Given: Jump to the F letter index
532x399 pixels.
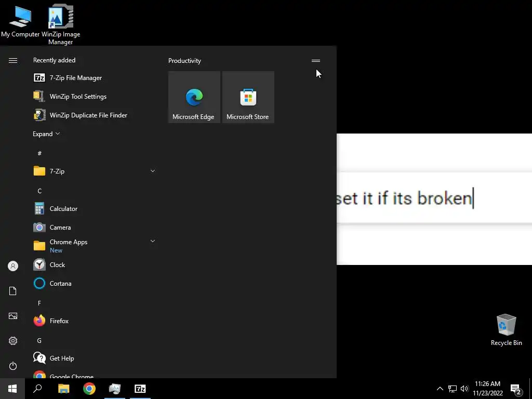Looking at the screenshot, I should pos(39,303).
